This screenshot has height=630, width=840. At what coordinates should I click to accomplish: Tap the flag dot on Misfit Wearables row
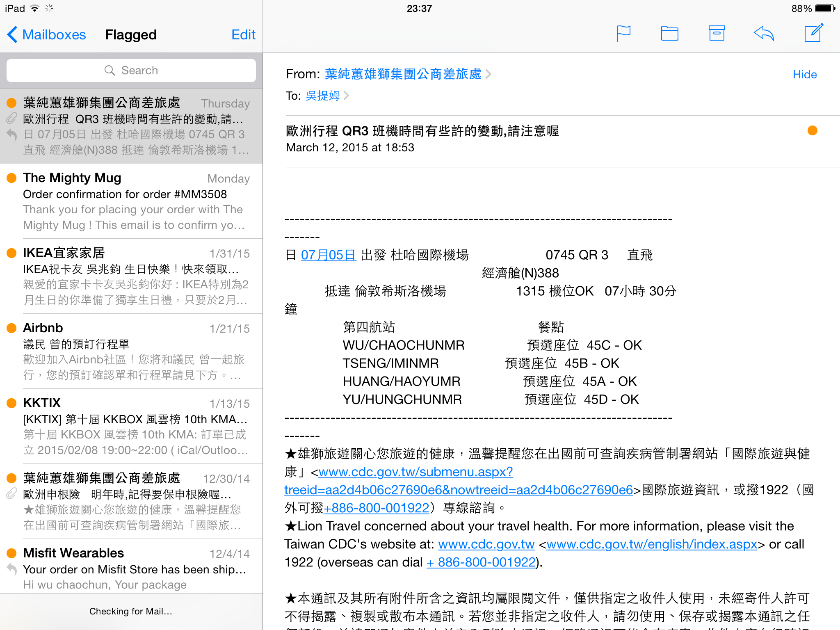tap(11, 553)
